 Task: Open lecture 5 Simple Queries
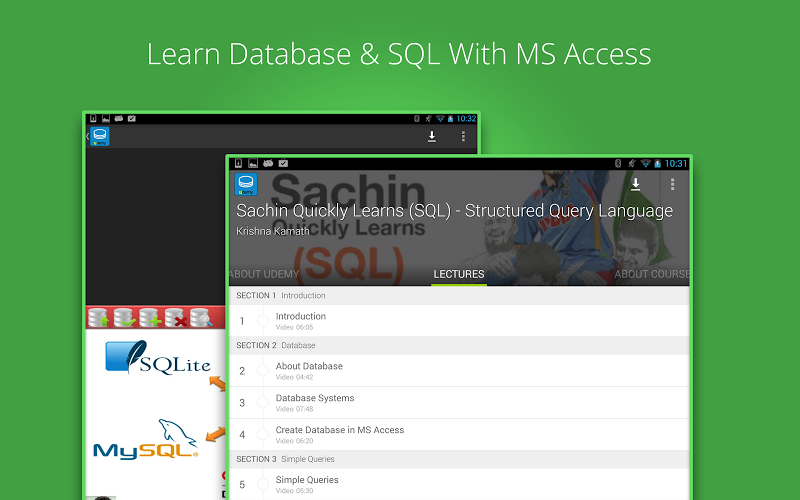click(459, 484)
